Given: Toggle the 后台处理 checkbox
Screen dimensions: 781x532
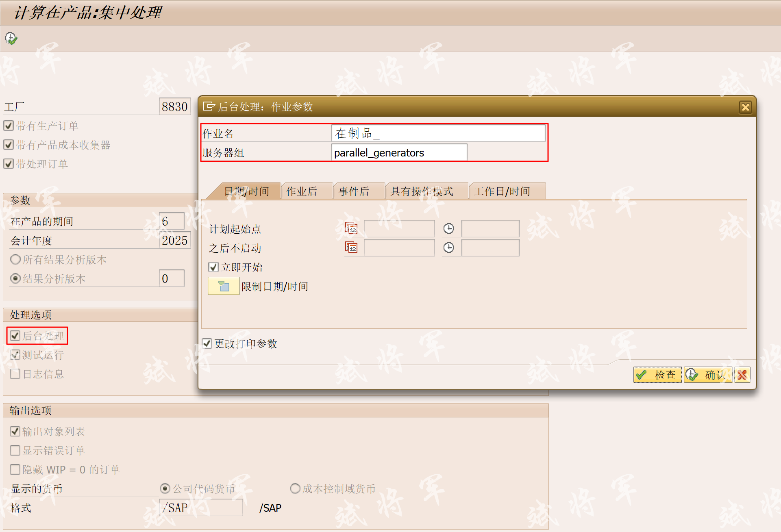Looking at the screenshot, I should pos(15,336).
